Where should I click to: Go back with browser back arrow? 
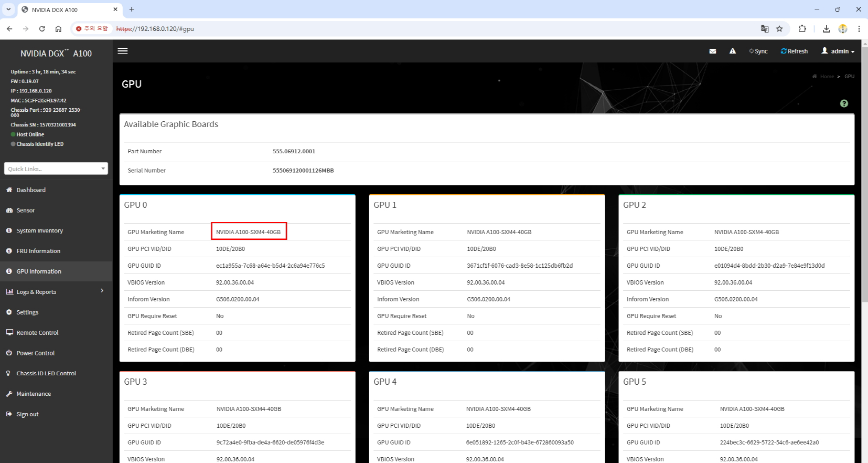9,29
